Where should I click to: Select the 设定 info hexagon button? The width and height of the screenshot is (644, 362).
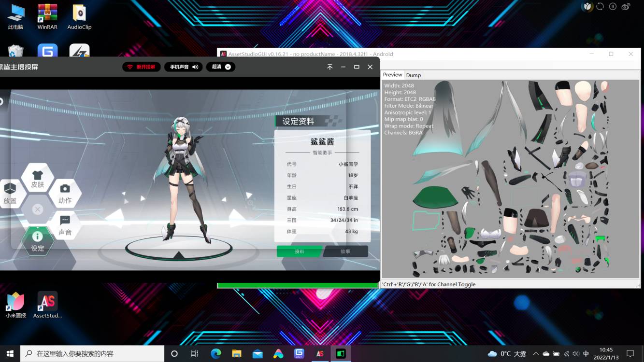click(37, 241)
